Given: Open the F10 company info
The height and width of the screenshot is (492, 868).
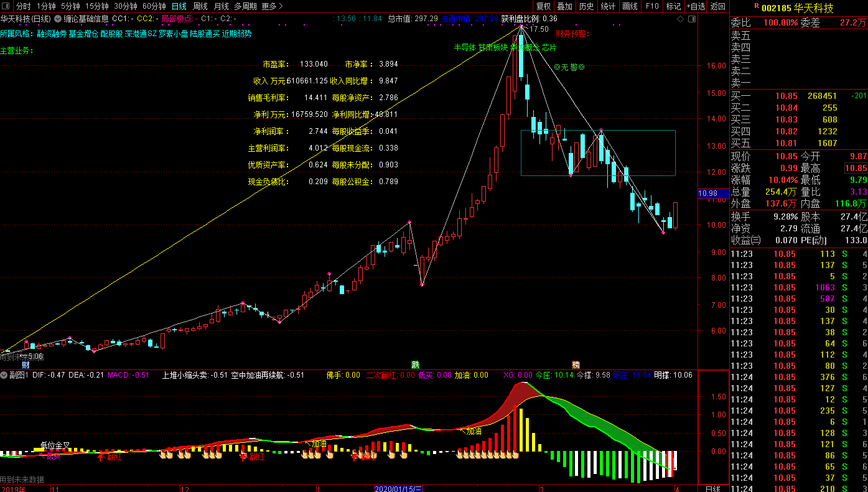Looking at the screenshot, I should click(x=651, y=6).
